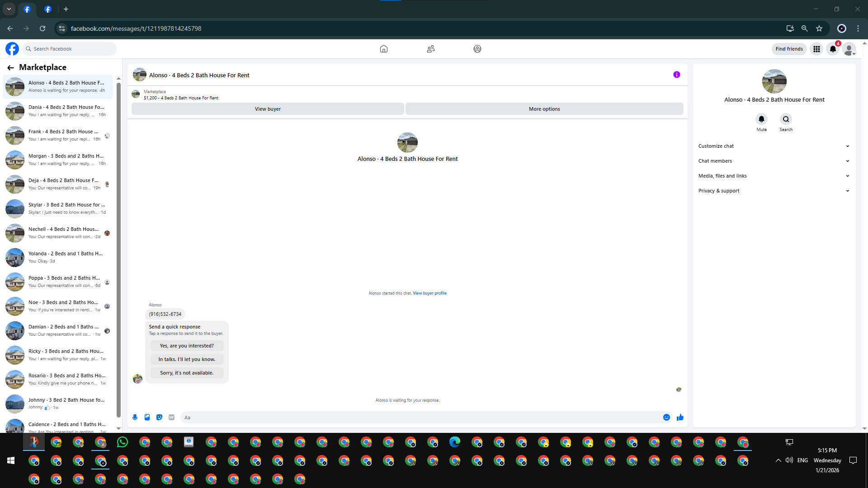Click the voice clip microphone icon
Image resolution: width=868 pixels, height=488 pixels.
(x=135, y=418)
